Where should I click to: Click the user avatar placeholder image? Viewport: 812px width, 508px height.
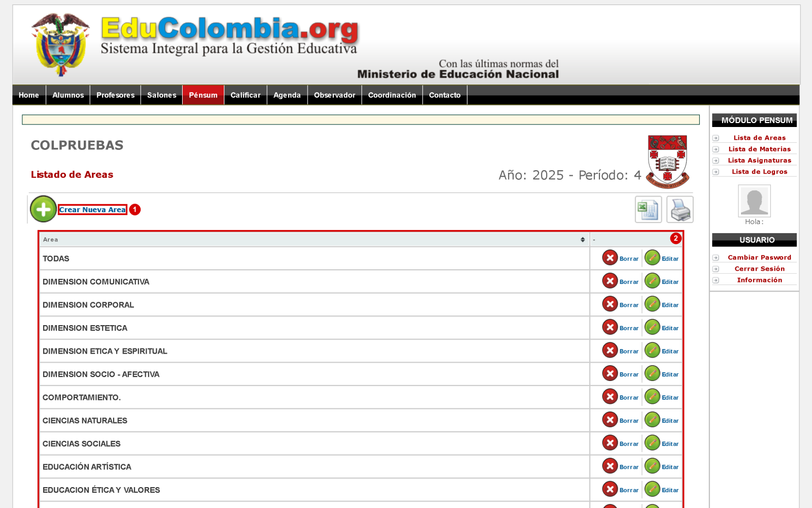tap(754, 201)
